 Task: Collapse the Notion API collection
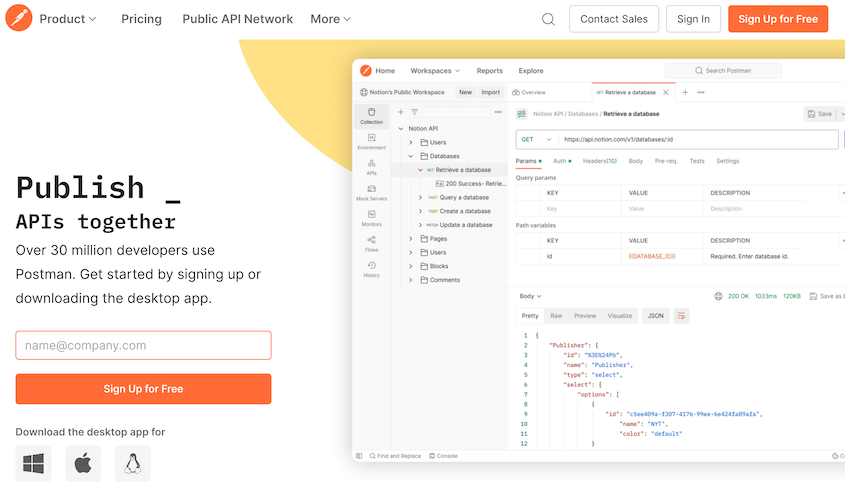(401, 129)
